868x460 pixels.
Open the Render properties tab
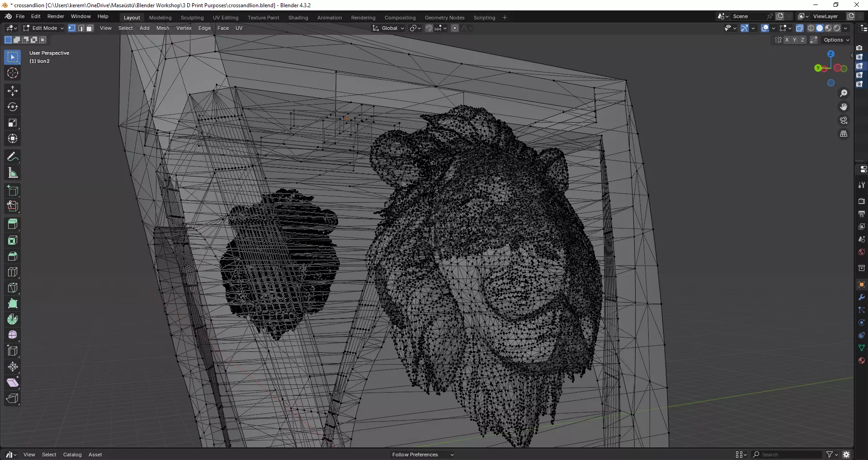tap(861, 201)
